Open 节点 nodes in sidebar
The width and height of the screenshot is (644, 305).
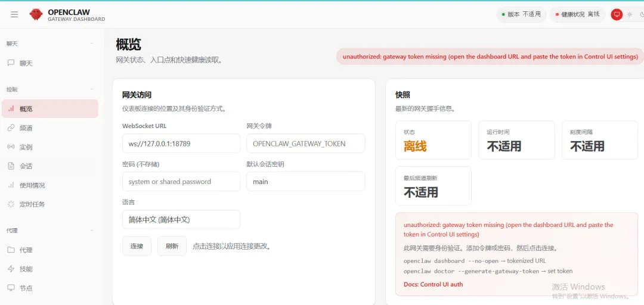(x=49, y=288)
